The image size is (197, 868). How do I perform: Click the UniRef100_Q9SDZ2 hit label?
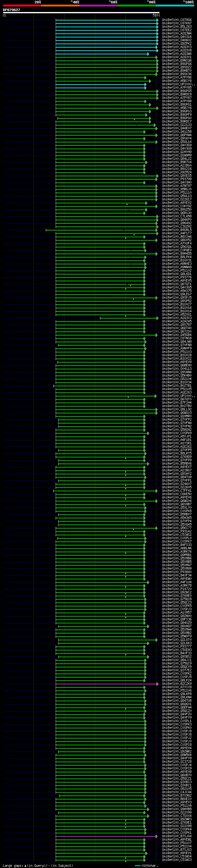[177, 67]
